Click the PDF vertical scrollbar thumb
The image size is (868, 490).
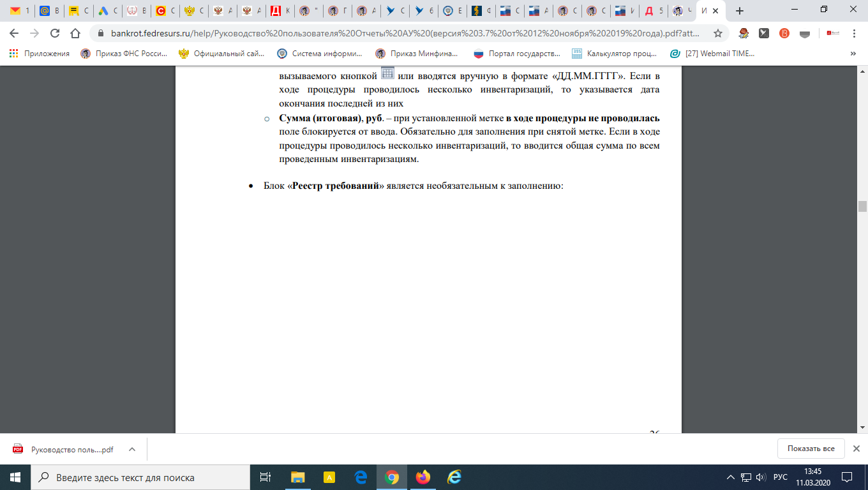pyautogui.click(x=862, y=205)
